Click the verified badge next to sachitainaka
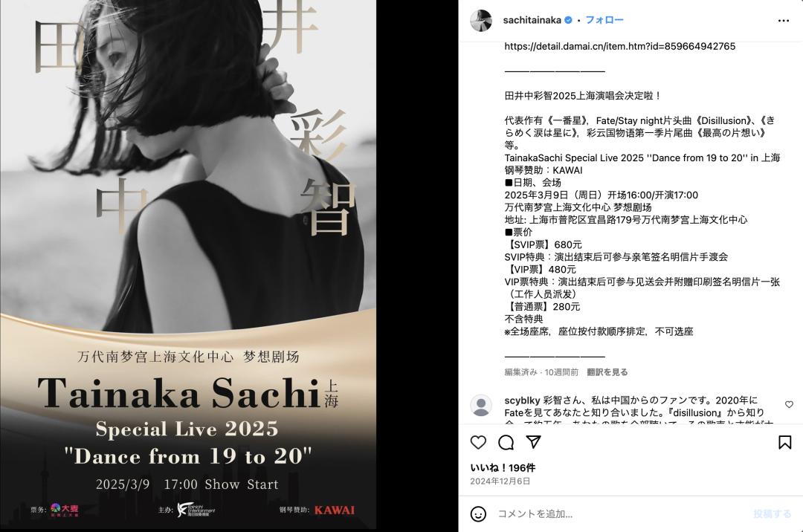The image size is (803, 532). pyautogui.click(x=568, y=20)
